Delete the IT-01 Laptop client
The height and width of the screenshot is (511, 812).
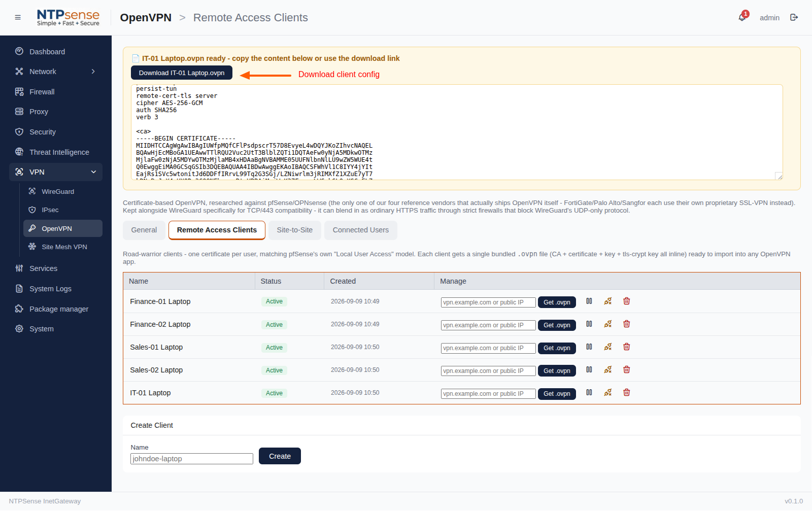pyautogui.click(x=627, y=392)
